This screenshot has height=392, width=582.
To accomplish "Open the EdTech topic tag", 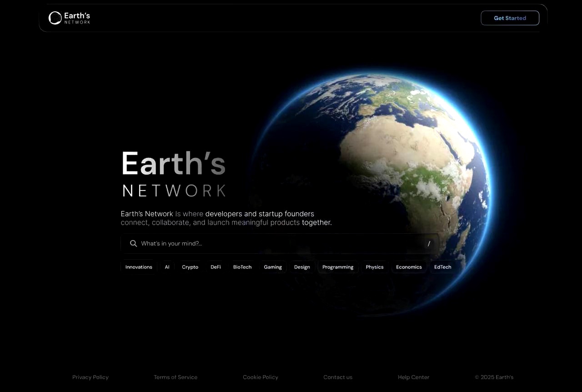I will click(442, 267).
